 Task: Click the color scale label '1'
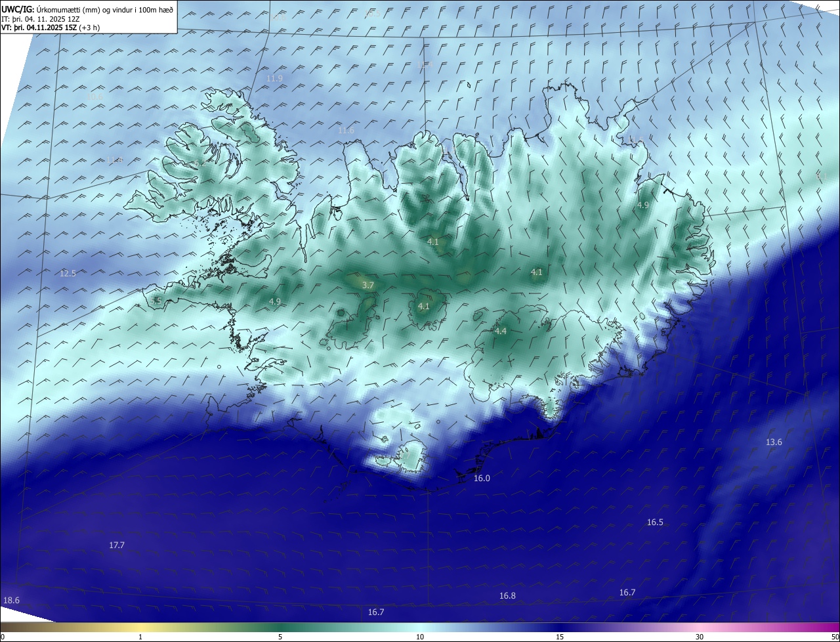[x=140, y=637]
